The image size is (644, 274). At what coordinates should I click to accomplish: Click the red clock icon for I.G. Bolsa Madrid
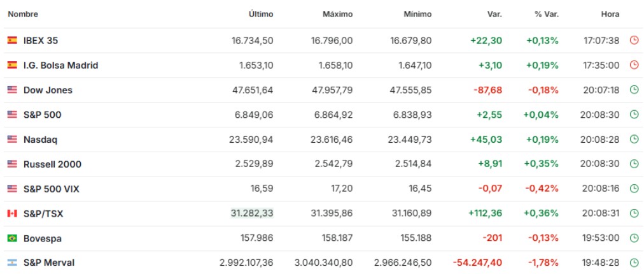(x=633, y=65)
